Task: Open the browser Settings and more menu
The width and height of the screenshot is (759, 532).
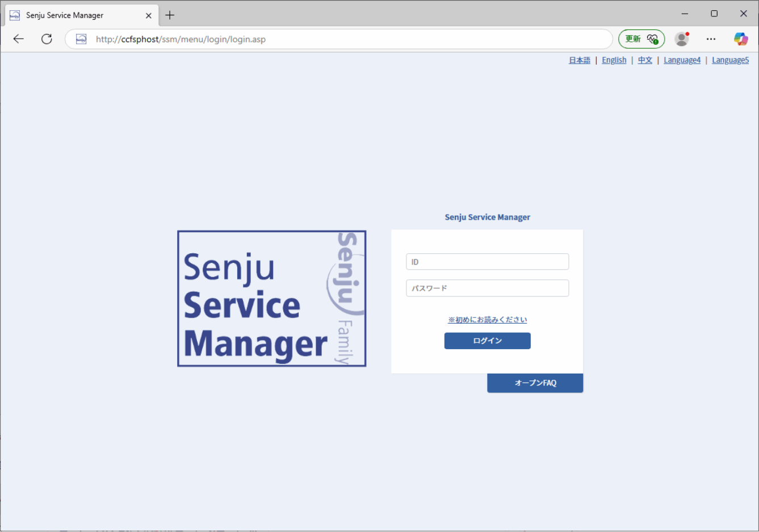Action: pyautogui.click(x=711, y=39)
